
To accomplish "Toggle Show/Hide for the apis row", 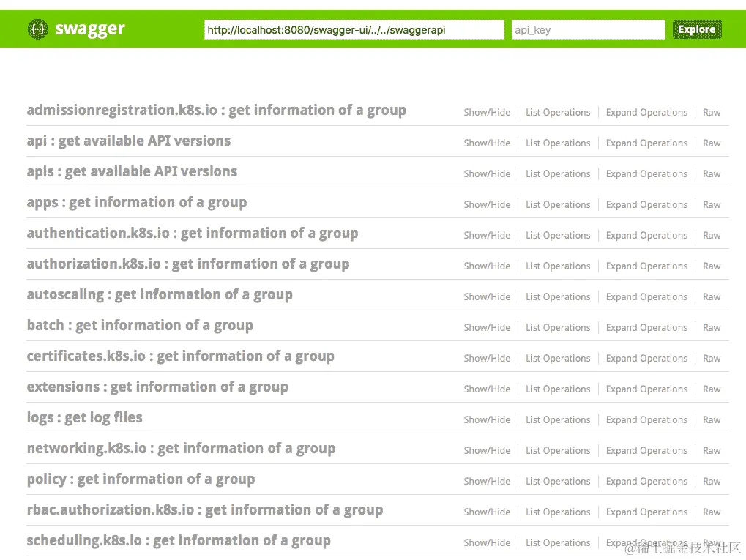I will [x=487, y=173].
